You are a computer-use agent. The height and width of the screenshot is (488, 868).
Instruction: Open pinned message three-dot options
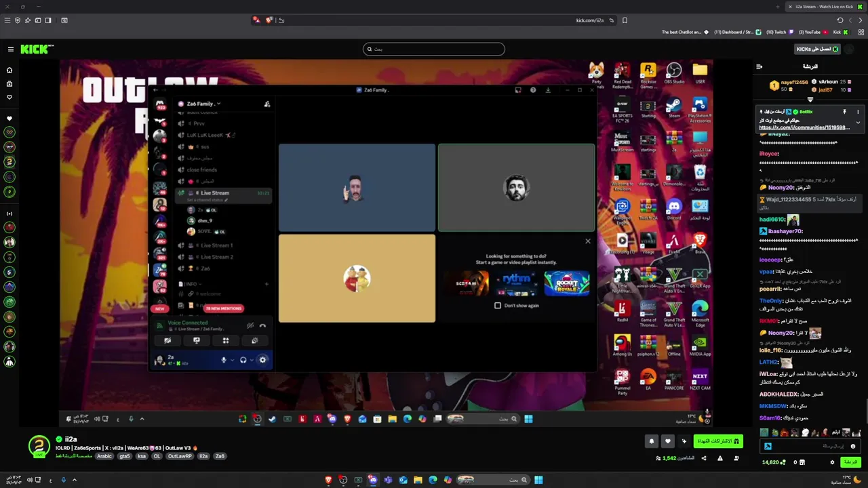coord(858,112)
